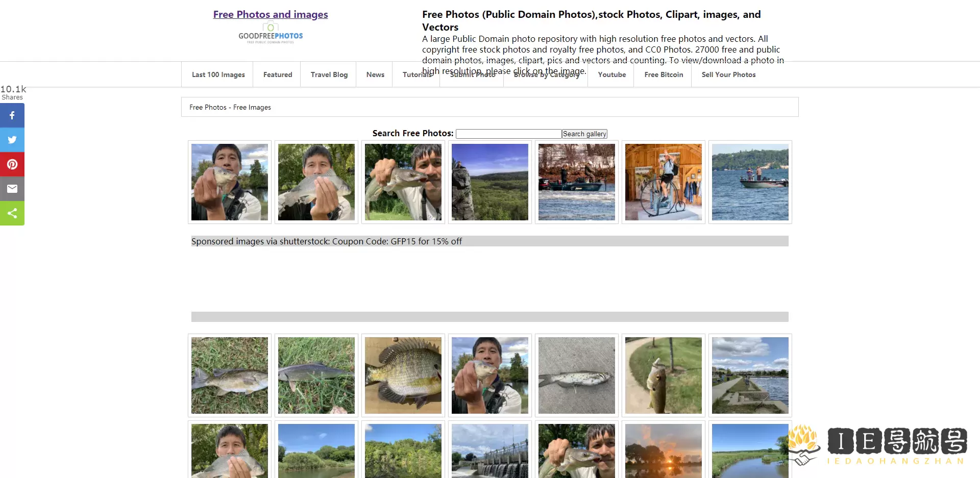View the bluegill fish photo thumbnail

(x=403, y=375)
